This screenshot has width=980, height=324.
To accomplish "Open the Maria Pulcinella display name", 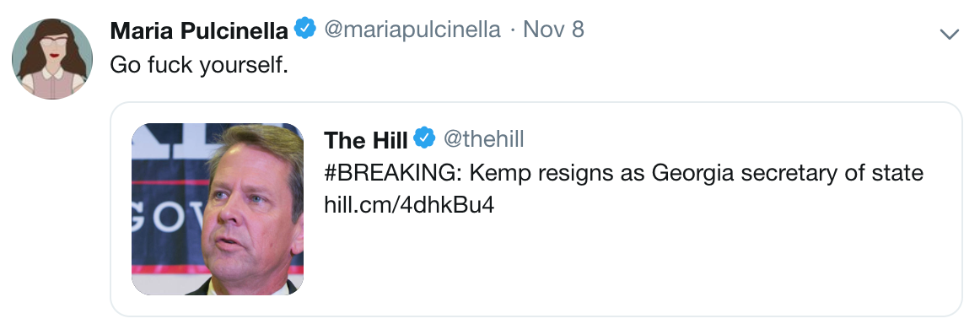I will point(199,30).
